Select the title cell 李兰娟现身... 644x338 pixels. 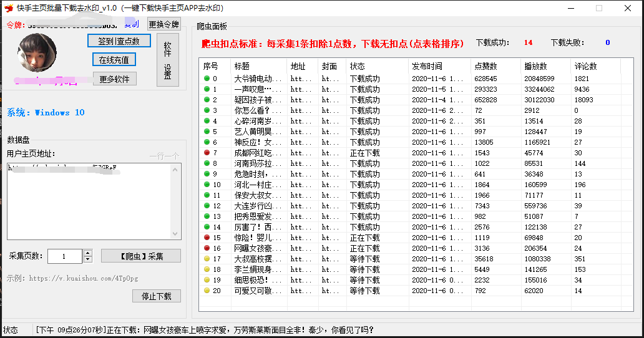pos(258,269)
